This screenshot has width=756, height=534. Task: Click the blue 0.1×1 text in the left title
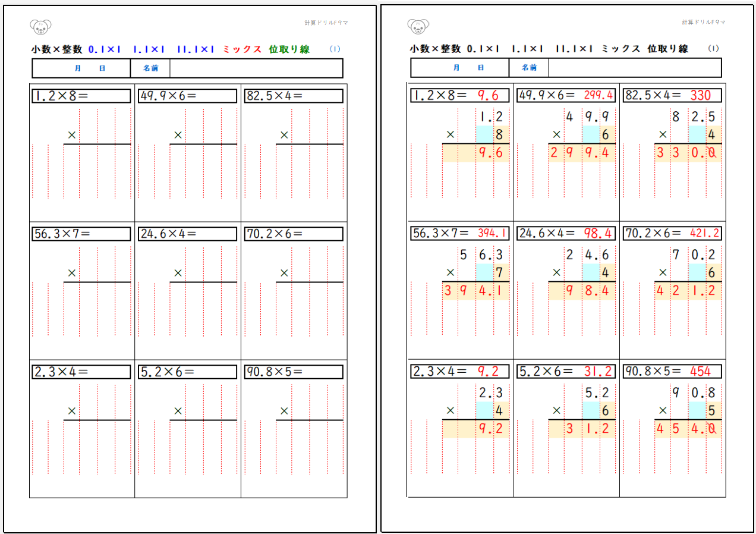tap(104, 50)
